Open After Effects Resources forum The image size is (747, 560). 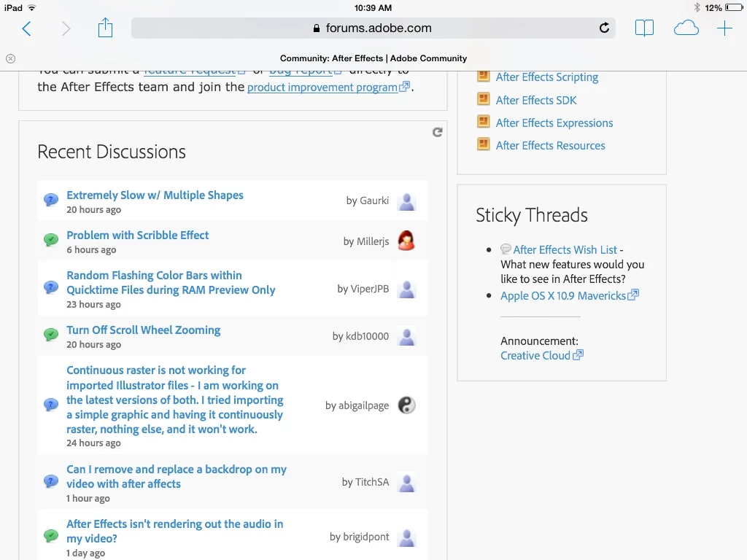(550, 145)
